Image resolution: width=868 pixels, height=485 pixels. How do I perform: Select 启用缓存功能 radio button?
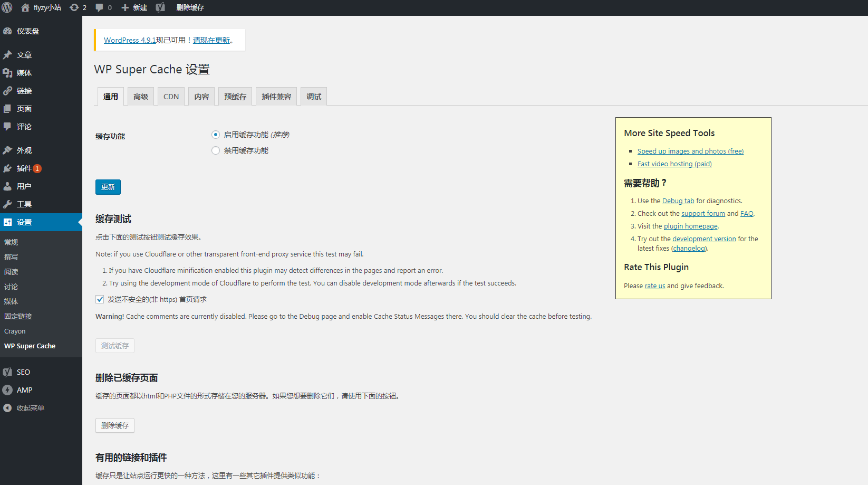(215, 135)
